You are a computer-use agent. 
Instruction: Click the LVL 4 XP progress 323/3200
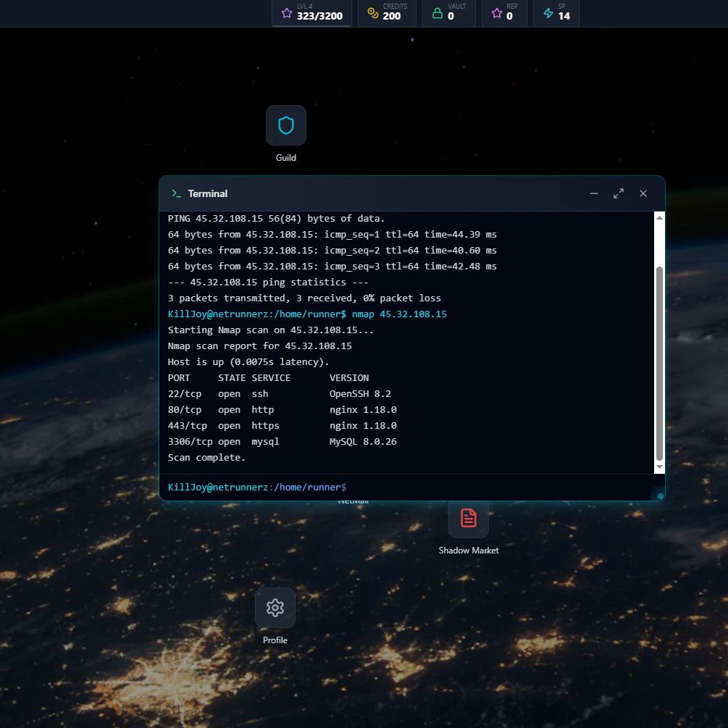coord(319,16)
